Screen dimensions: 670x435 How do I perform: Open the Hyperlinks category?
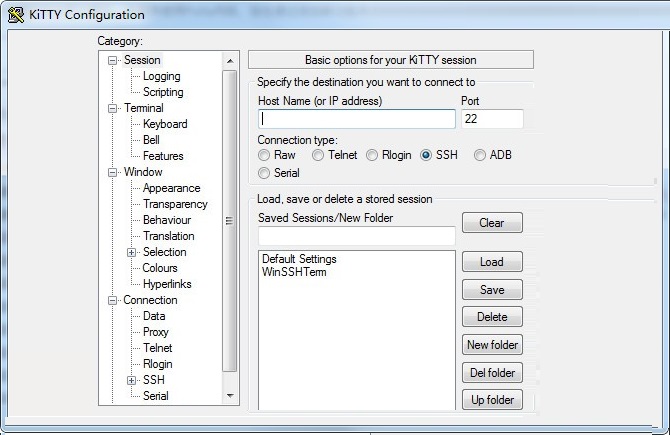coord(167,285)
